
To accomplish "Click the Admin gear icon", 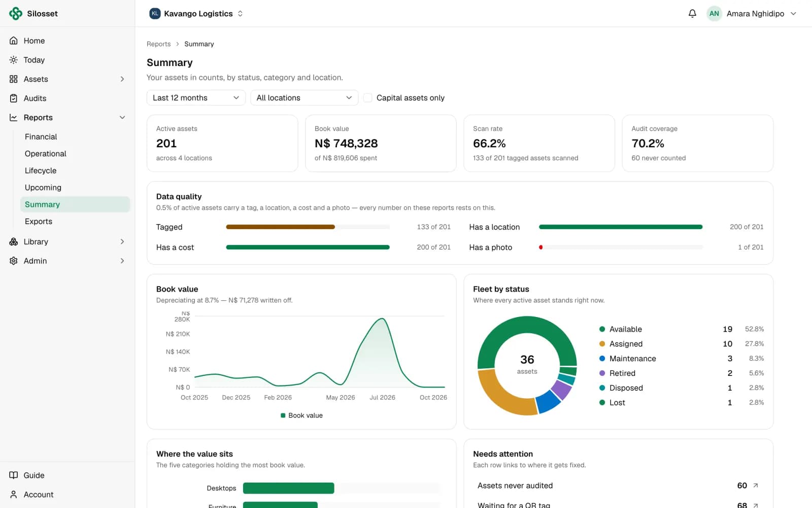I will (14, 261).
